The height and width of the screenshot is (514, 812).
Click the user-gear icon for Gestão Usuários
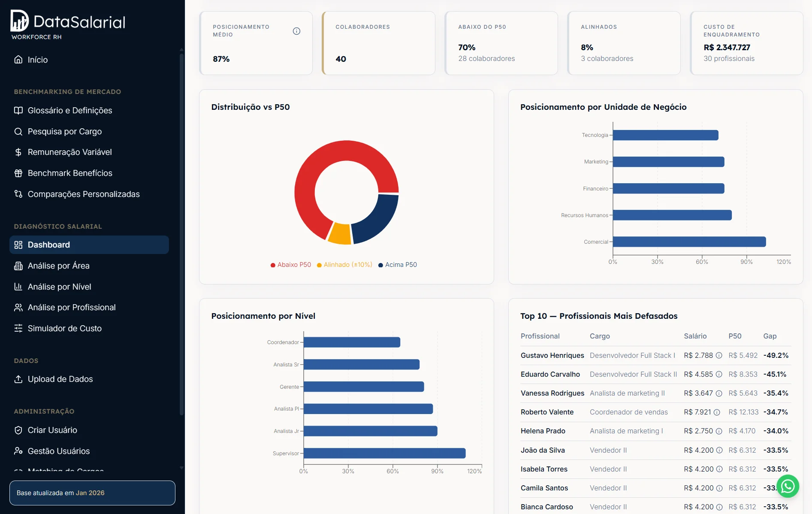pyautogui.click(x=18, y=451)
